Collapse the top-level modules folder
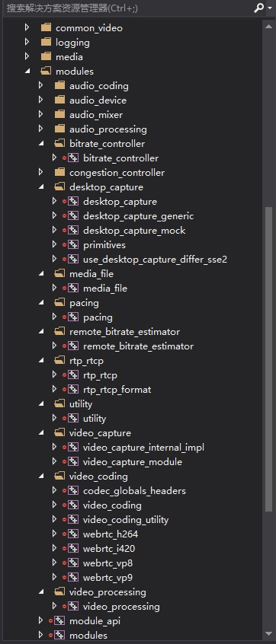276x644 pixels. 27,71
